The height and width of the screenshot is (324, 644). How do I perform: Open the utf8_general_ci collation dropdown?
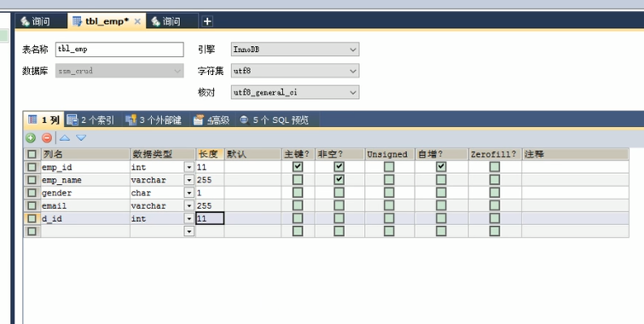pyautogui.click(x=295, y=92)
